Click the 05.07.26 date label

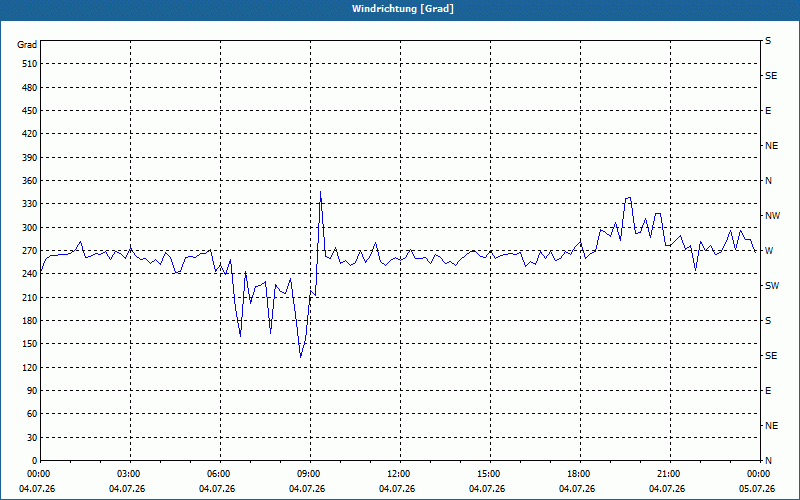click(757, 489)
